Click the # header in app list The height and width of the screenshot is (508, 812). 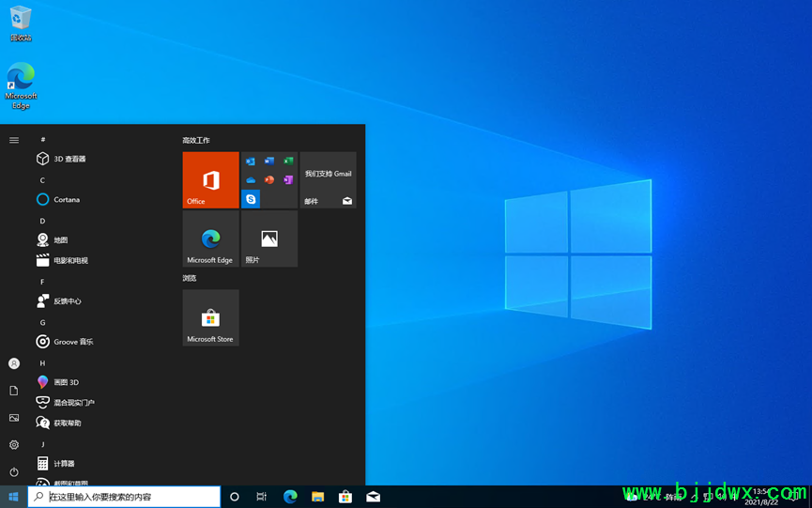pyautogui.click(x=43, y=139)
